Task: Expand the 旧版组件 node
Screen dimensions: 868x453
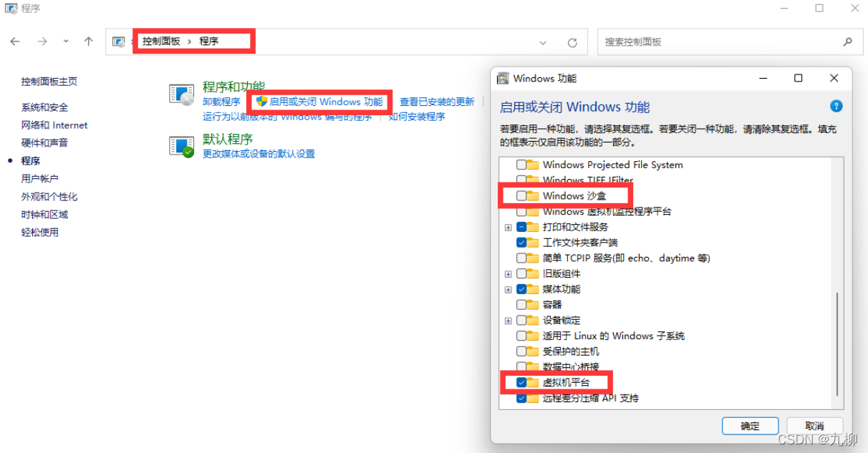Action: tap(508, 273)
